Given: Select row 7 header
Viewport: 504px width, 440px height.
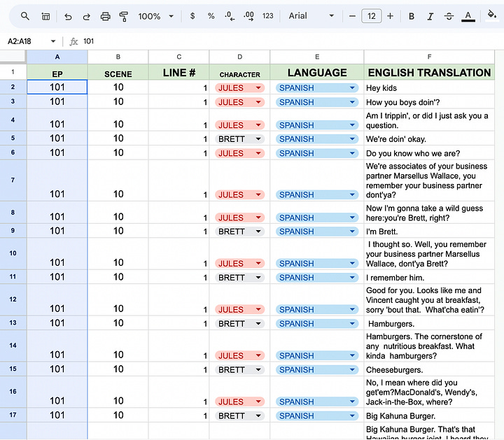Looking at the screenshot, I should tap(13, 180).
